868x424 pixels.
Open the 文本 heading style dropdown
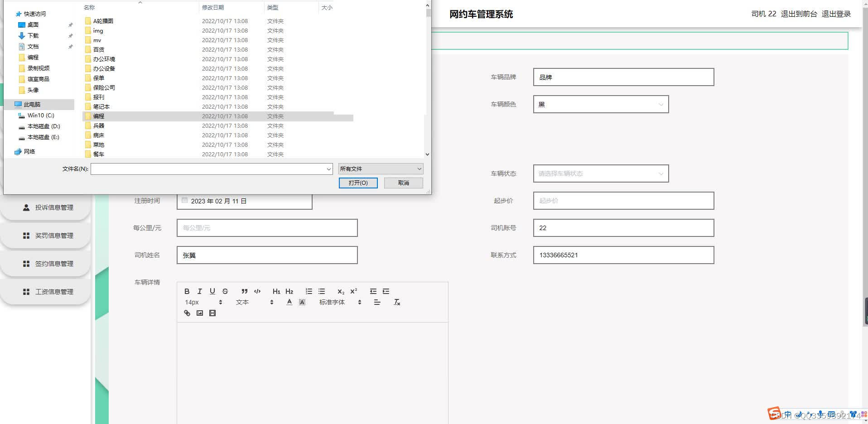(255, 302)
